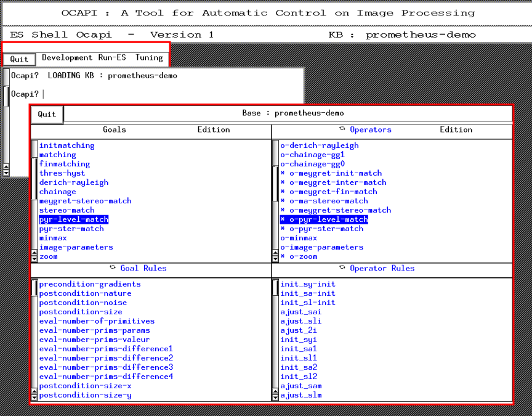Select the pyr-ster-match goal

[x=71, y=229]
